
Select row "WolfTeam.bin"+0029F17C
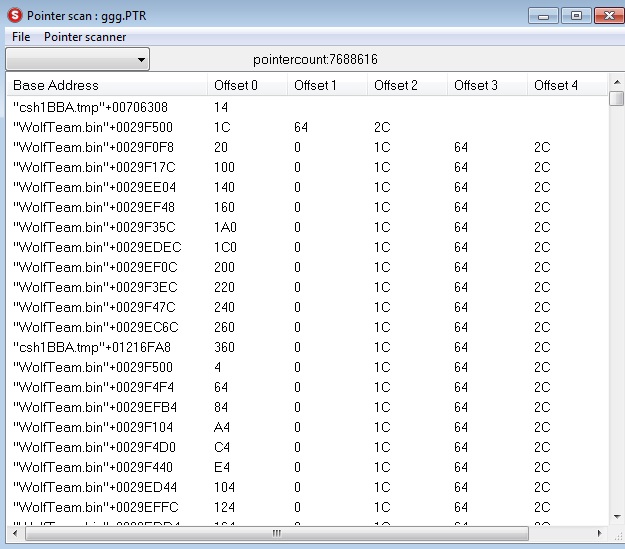click(x=307, y=167)
